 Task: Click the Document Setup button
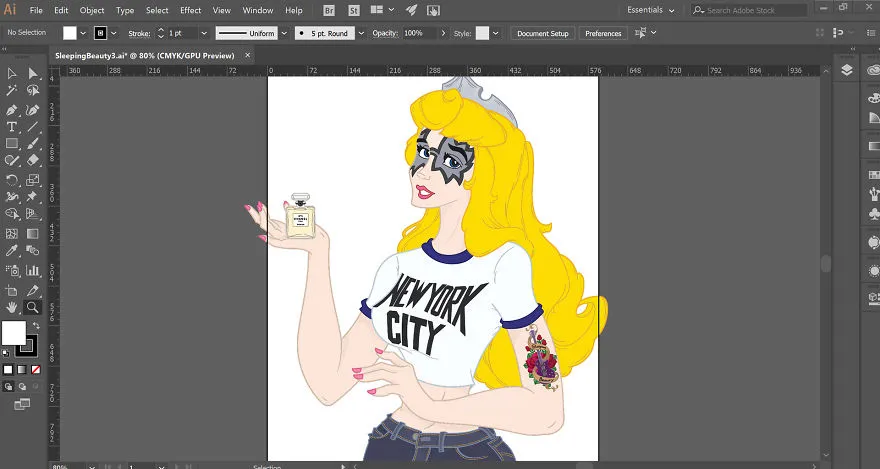543,34
